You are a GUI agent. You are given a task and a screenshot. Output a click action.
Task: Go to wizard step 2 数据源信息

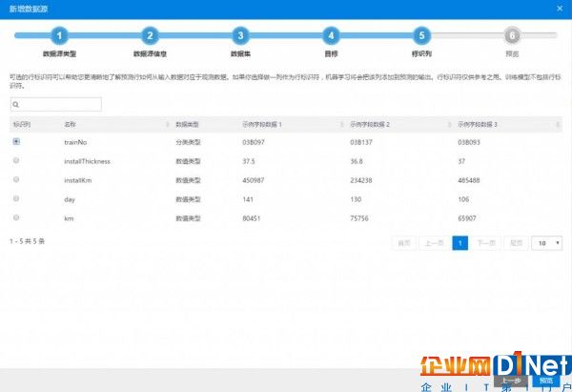coord(150,35)
